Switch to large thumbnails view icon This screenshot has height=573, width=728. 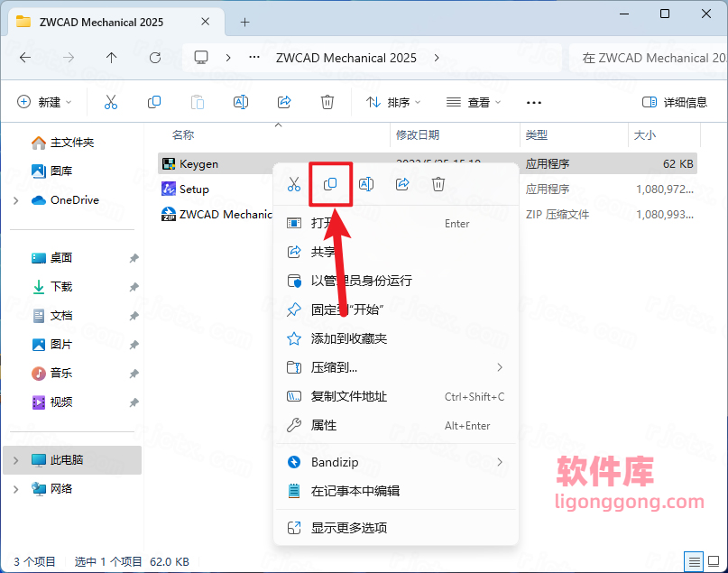714,562
